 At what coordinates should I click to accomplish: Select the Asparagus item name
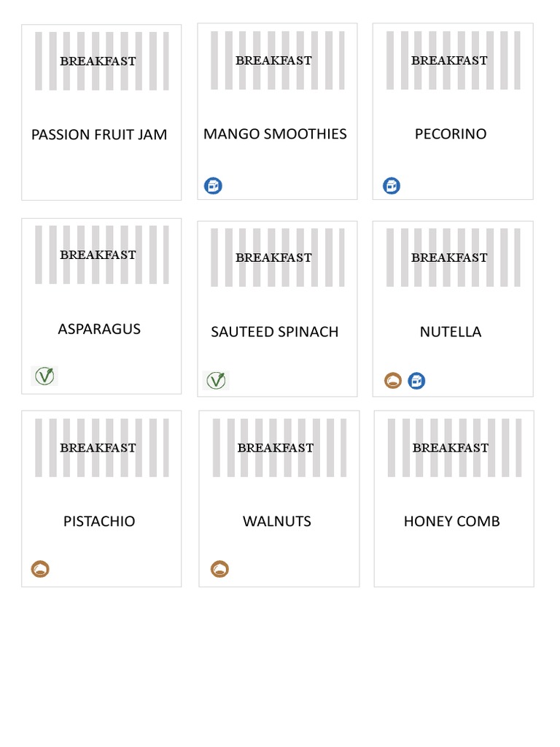(x=99, y=329)
